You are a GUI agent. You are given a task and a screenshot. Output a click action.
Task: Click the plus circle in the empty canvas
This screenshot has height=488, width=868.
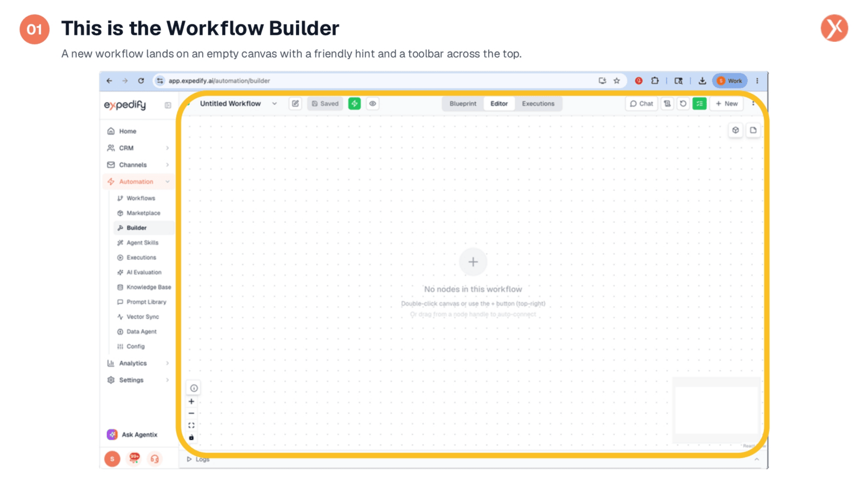point(473,262)
